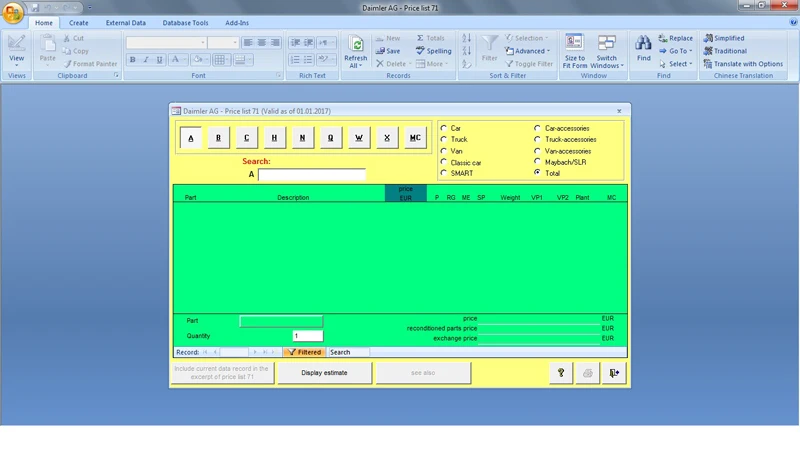Select the SMART radio button
The image size is (800, 450).
coord(444,173)
